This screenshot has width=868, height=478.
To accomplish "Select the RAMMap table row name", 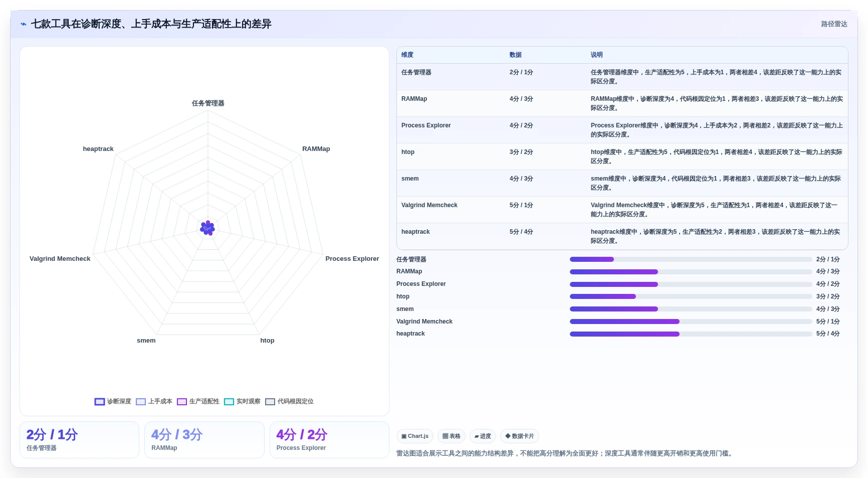I will (414, 99).
